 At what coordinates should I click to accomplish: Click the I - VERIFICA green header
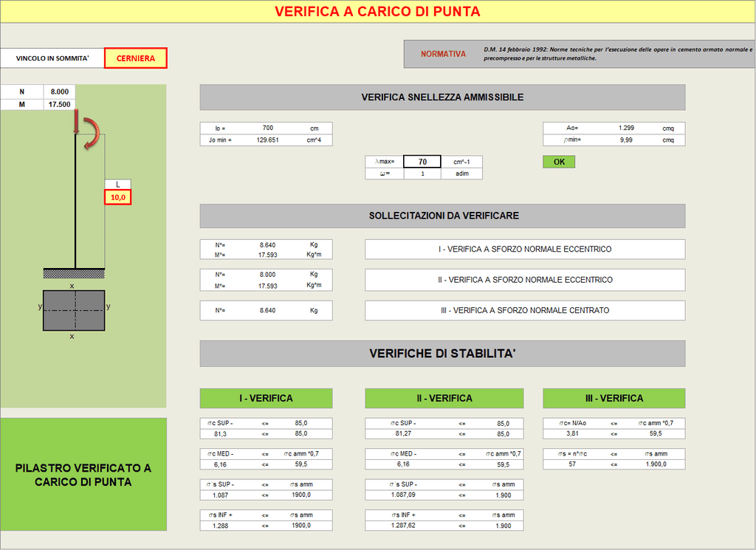[x=266, y=398]
